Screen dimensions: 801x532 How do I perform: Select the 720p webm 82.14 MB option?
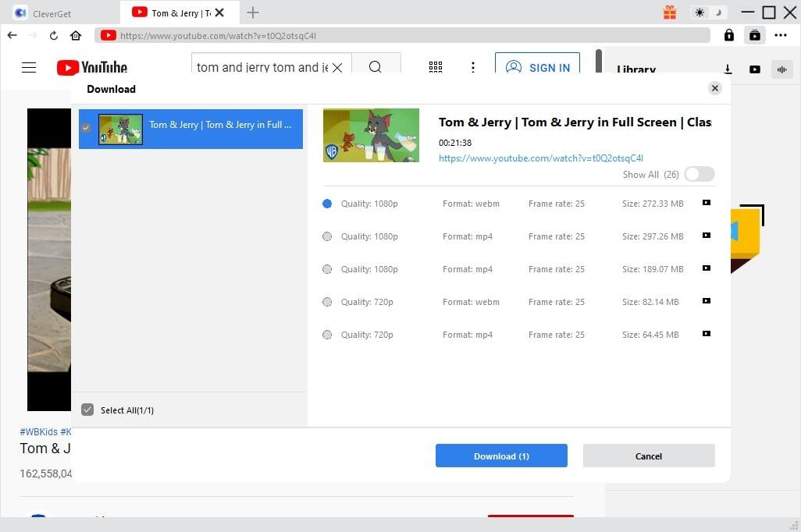(x=327, y=302)
